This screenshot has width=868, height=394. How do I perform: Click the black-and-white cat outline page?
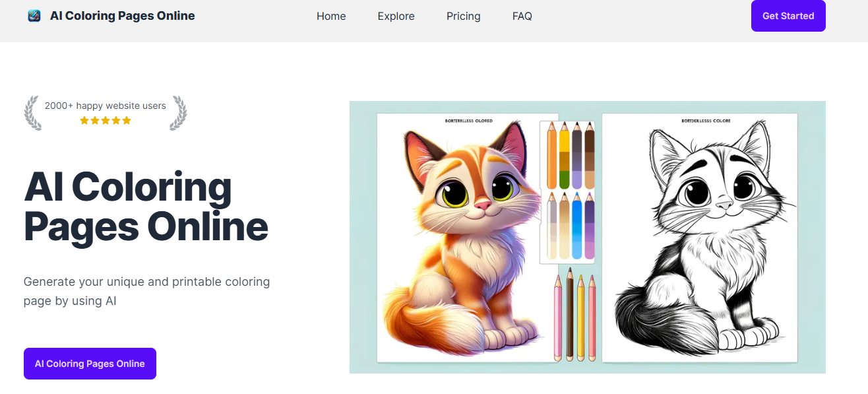click(700, 238)
